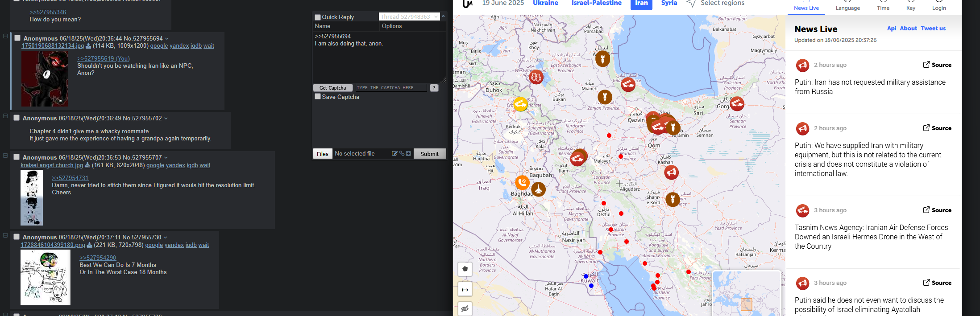
Task: Download kralsei angst church.jpg via download icon
Action: coord(87,165)
